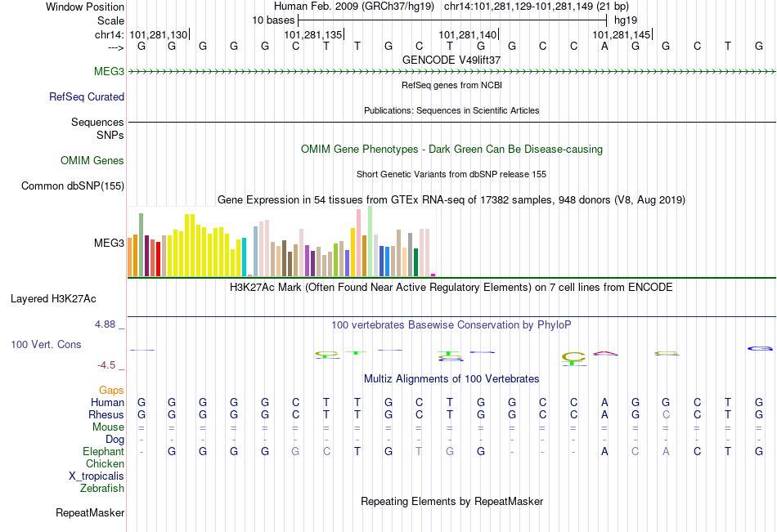Viewport: 777px width, 532px height.
Task: Click the MEG3 intron arrow line
Action: [451, 72]
